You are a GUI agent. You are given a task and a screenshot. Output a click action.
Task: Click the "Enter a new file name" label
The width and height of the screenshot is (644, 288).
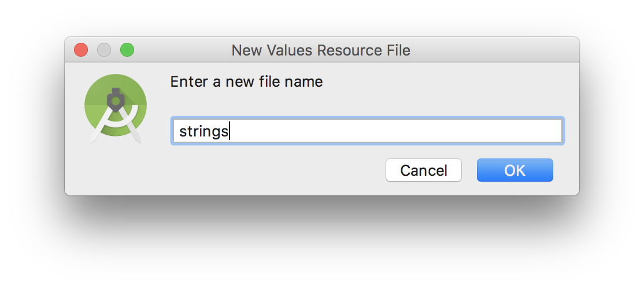click(246, 82)
